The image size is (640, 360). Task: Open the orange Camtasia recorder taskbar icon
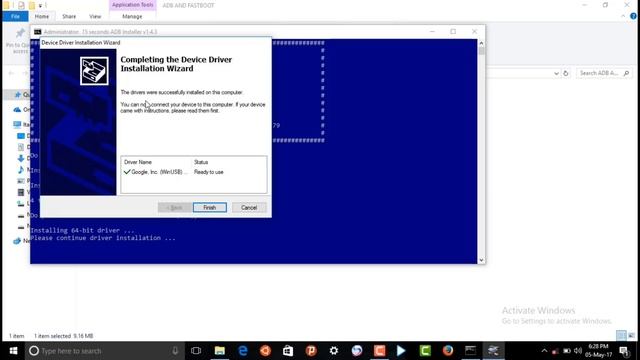tap(380, 351)
